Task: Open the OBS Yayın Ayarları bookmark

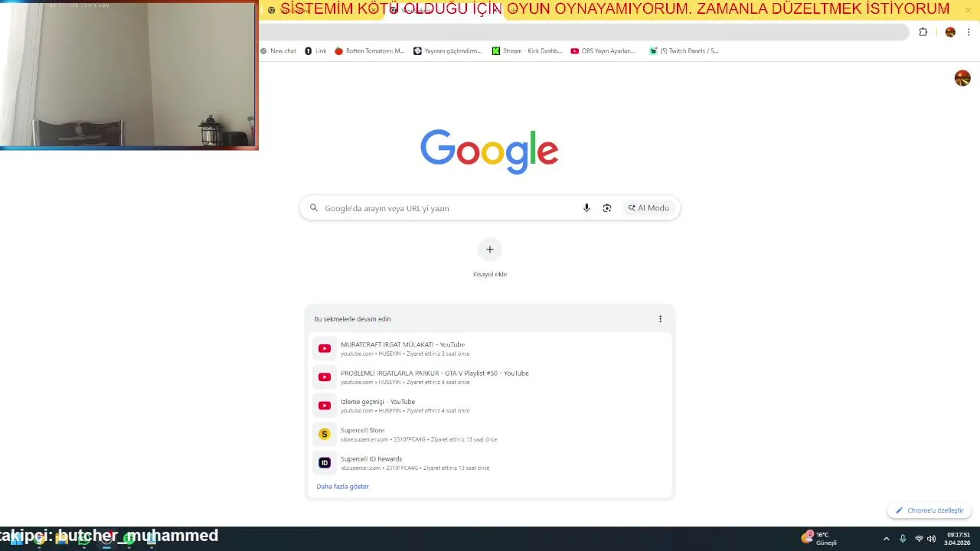Action: coord(603,51)
